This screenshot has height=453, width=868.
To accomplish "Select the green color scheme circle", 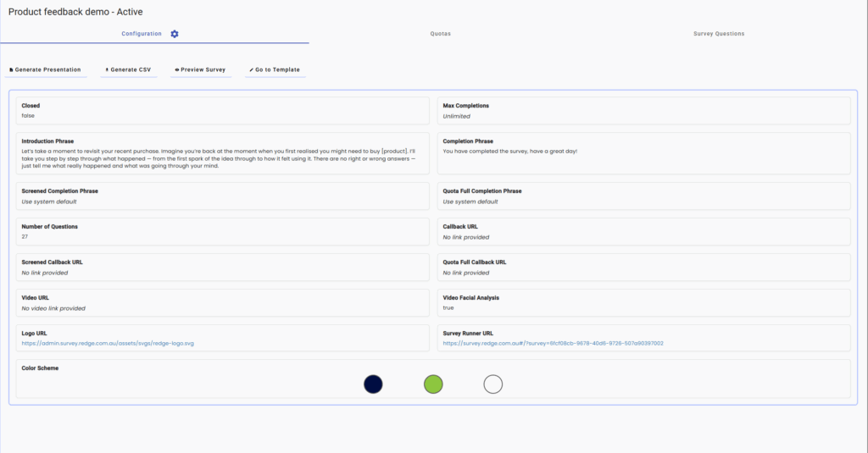I will (x=433, y=384).
